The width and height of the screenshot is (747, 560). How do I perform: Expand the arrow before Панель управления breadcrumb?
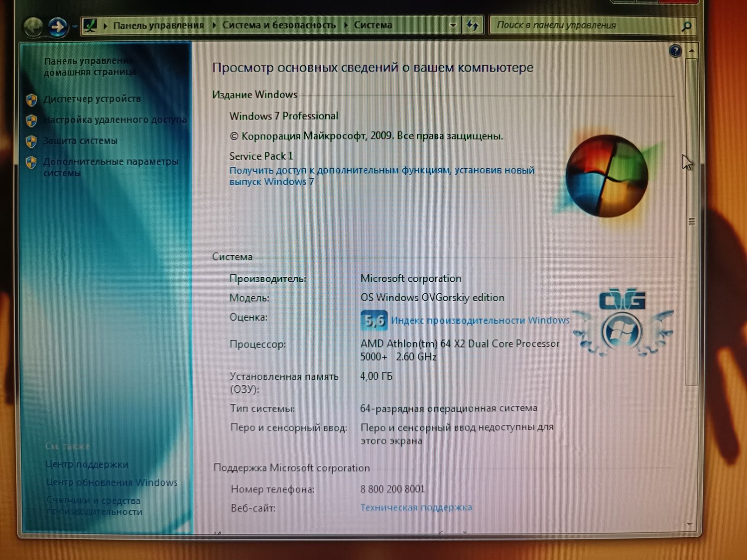[105, 25]
